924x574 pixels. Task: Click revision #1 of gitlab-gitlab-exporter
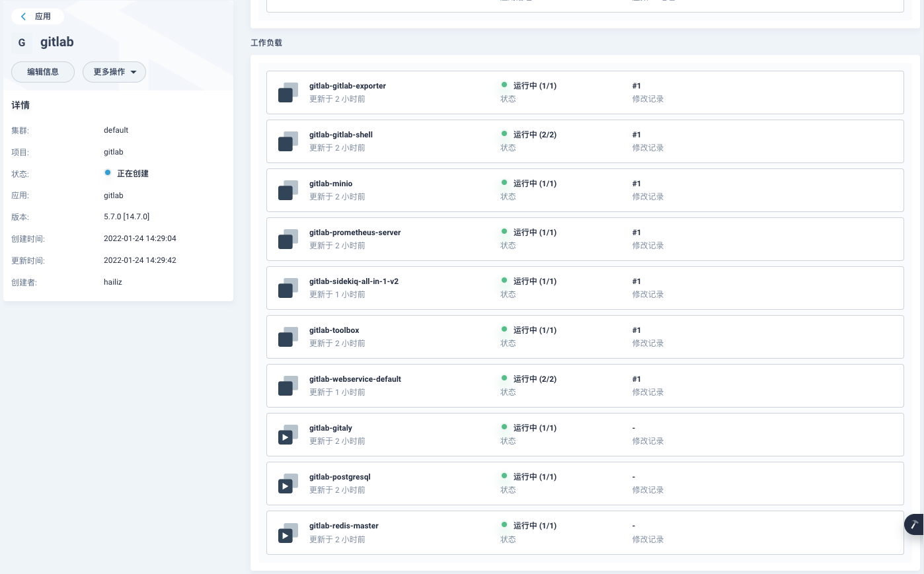(x=636, y=86)
